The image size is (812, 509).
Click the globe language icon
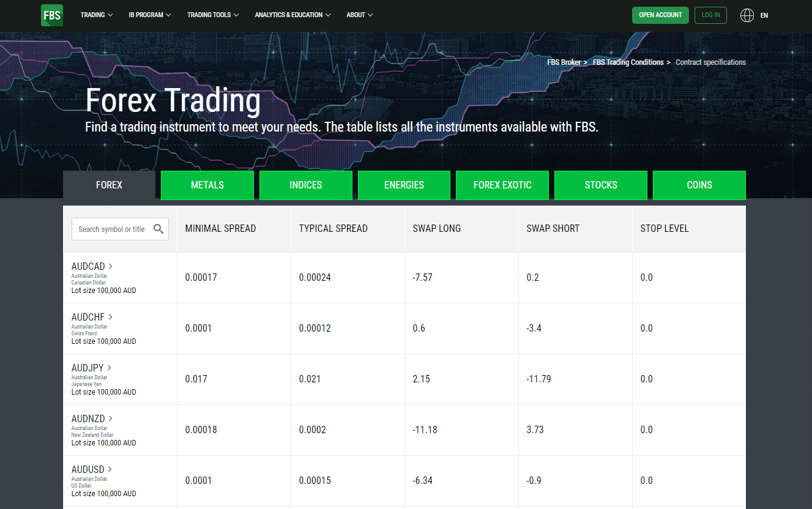747,15
